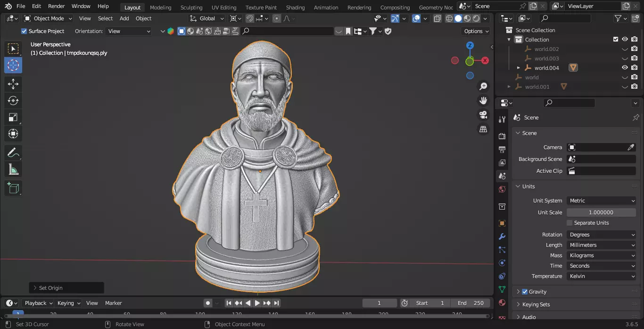The image size is (644, 329).
Task: Select the Rotate tool
Action: [13, 101]
